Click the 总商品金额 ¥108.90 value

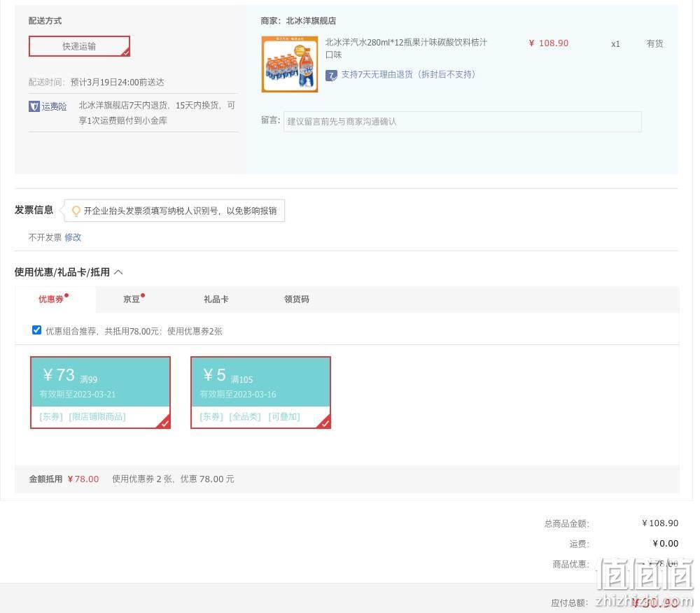[x=660, y=523]
